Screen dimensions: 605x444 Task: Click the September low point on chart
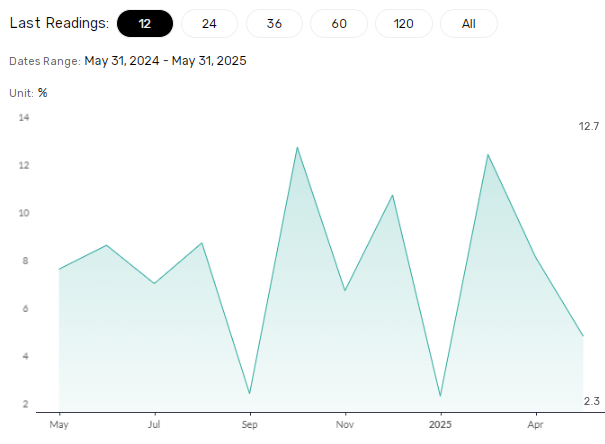click(x=250, y=393)
